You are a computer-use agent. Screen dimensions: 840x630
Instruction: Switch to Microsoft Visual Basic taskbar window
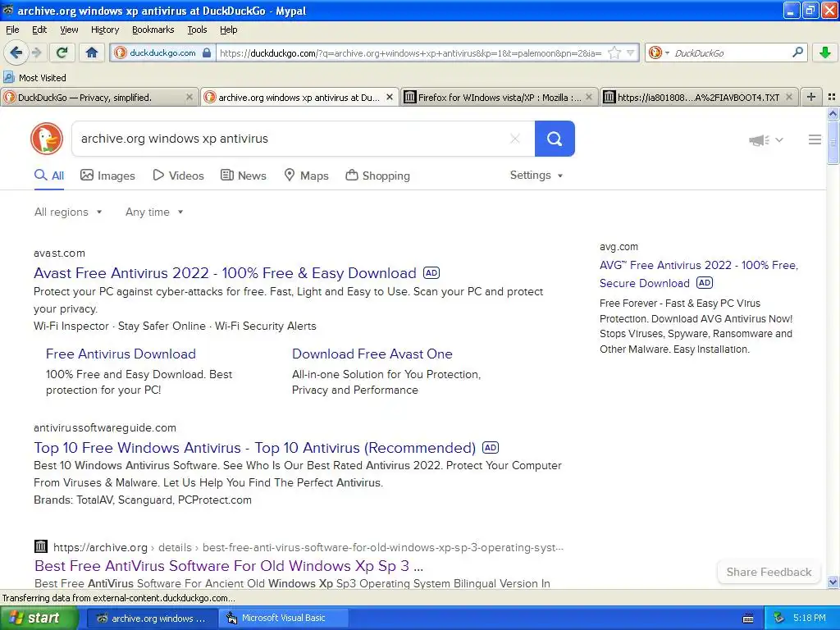click(283, 618)
